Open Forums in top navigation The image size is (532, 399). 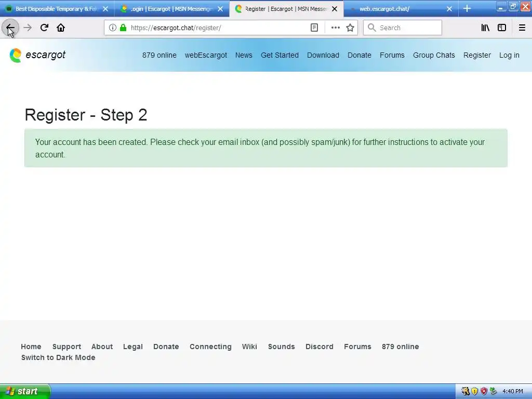(392, 55)
